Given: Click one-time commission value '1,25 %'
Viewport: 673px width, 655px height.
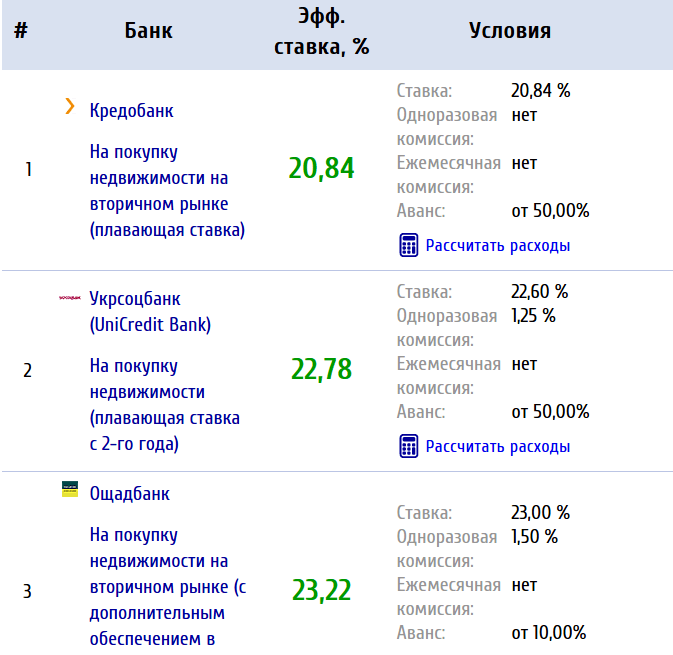Looking at the screenshot, I should (x=534, y=315).
